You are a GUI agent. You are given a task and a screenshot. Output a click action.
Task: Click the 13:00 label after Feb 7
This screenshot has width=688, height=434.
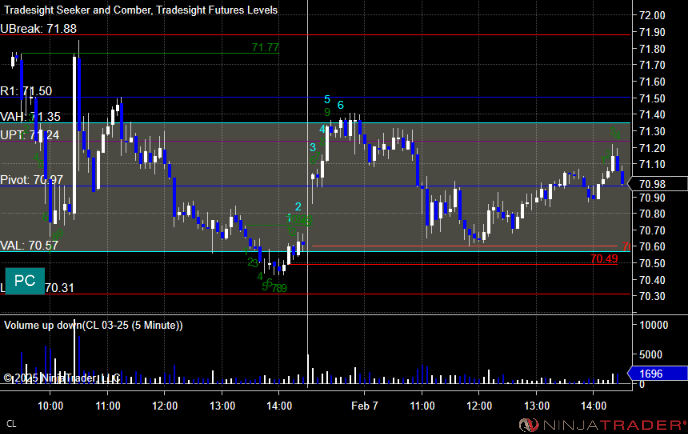[537, 406]
